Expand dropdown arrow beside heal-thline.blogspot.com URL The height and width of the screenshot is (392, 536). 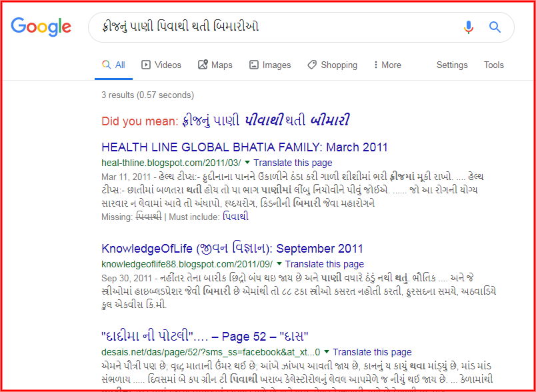coord(247,162)
